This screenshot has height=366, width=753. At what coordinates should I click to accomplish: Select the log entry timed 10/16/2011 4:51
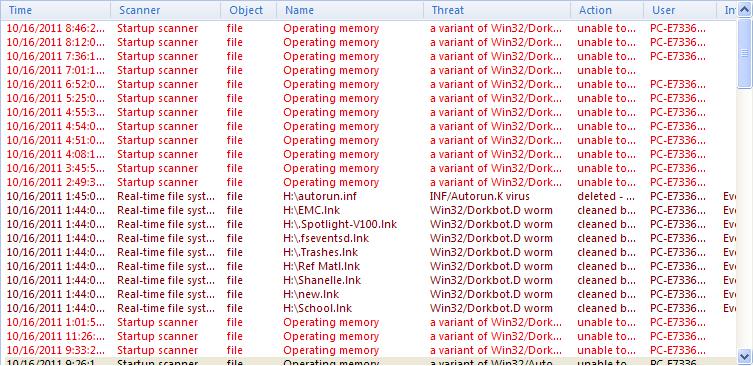click(369, 140)
